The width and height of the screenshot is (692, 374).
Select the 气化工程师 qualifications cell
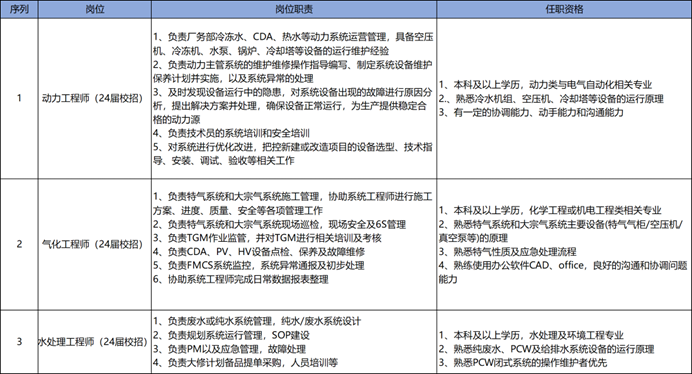pyautogui.click(x=564, y=244)
